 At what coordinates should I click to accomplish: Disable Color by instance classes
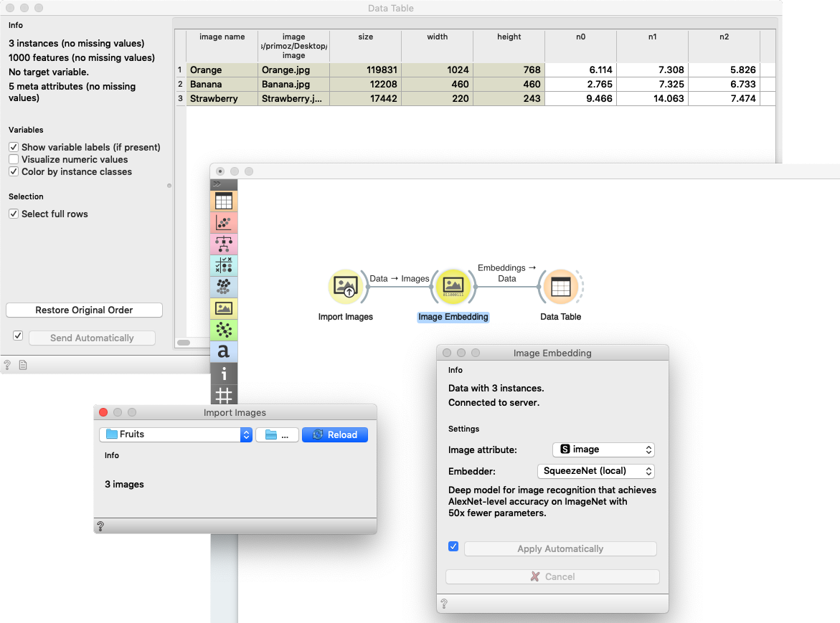pyautogui.click(x=12, y=172)
